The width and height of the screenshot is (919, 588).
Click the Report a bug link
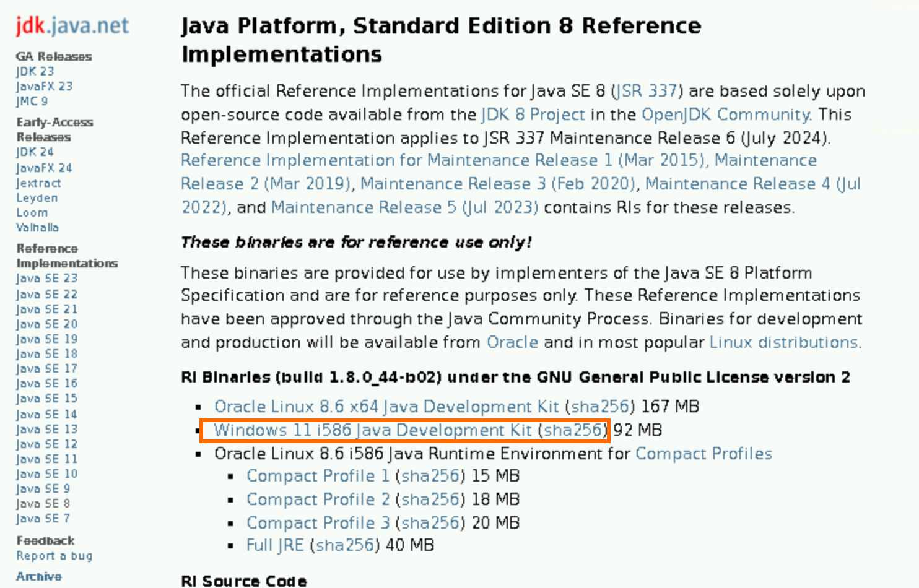(x=54, y=556)
